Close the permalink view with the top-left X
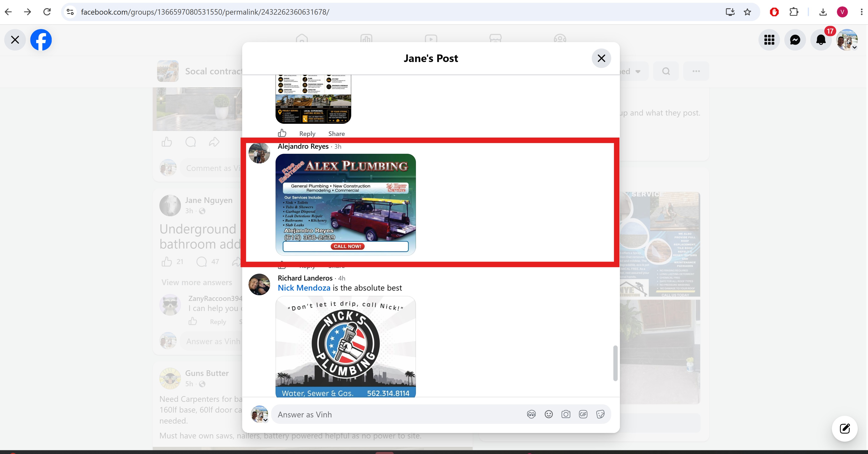The height and width of the screenshot is (454, 868). pos(15,40)
